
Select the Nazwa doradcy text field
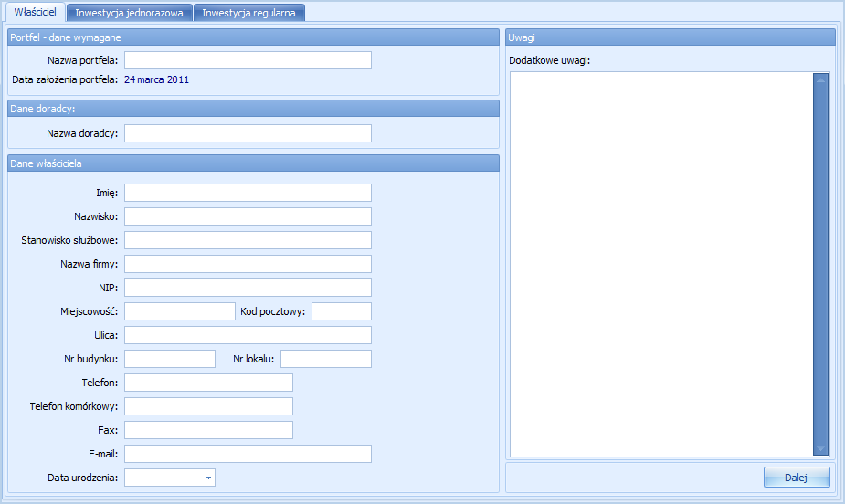248,133
